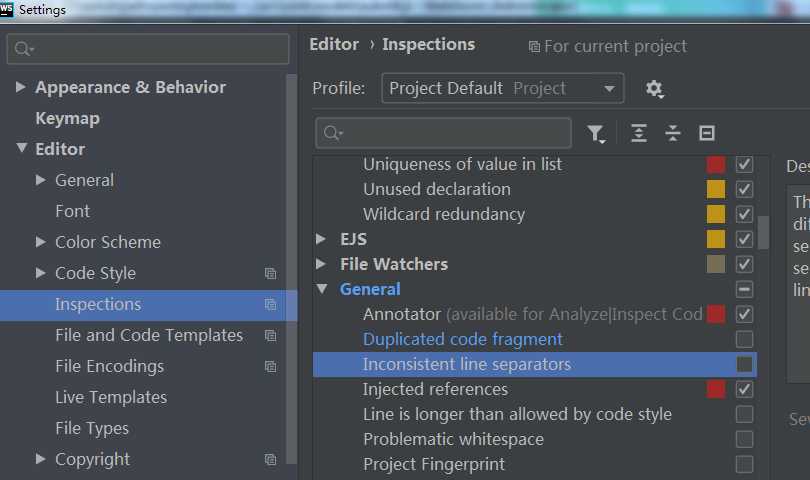The height and width of the screenshot is (480, 810).
Task: Open the profile gear settings icon
Action: coord(654,89)
